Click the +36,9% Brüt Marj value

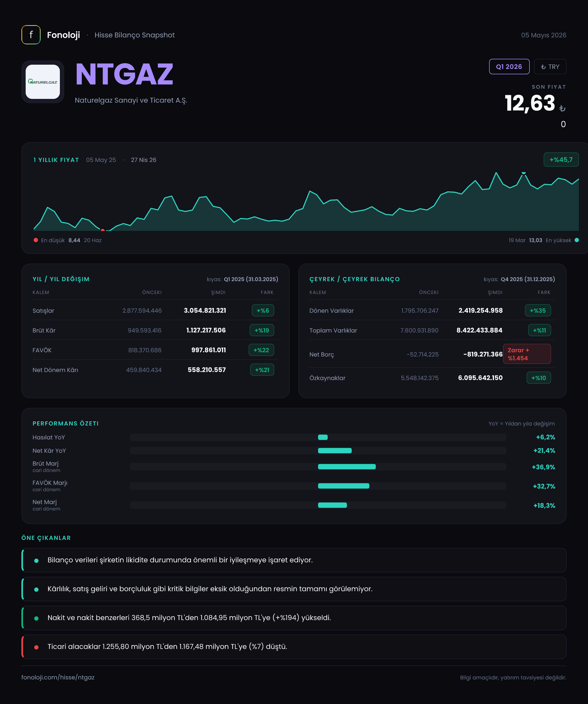(x=543, y=467)
